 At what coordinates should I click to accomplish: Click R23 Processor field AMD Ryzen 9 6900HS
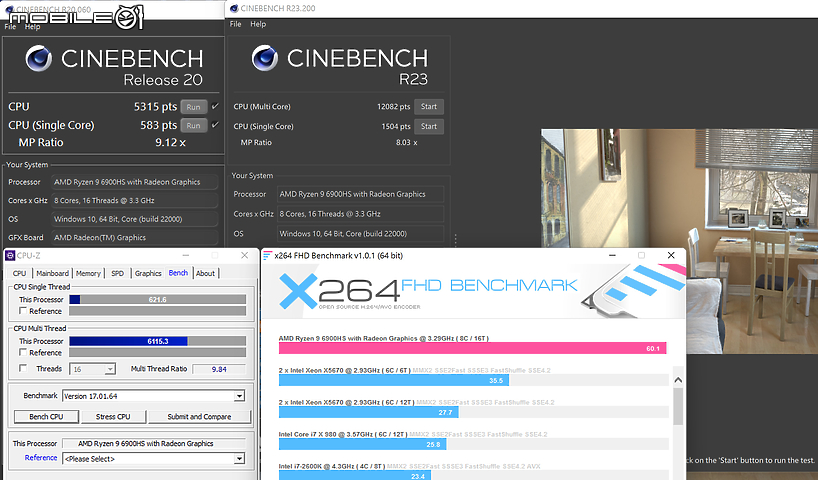360,194
